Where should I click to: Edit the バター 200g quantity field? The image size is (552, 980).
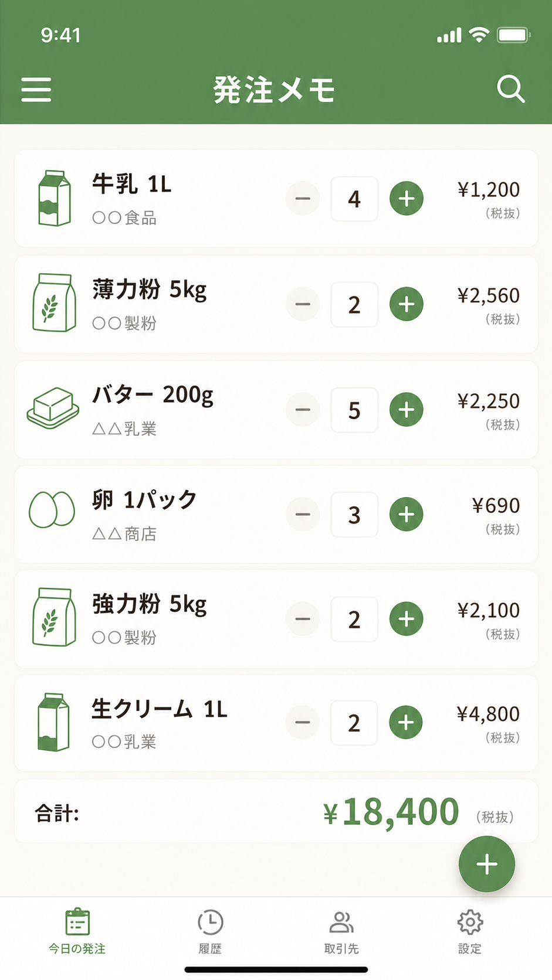[x=354, y=410]
